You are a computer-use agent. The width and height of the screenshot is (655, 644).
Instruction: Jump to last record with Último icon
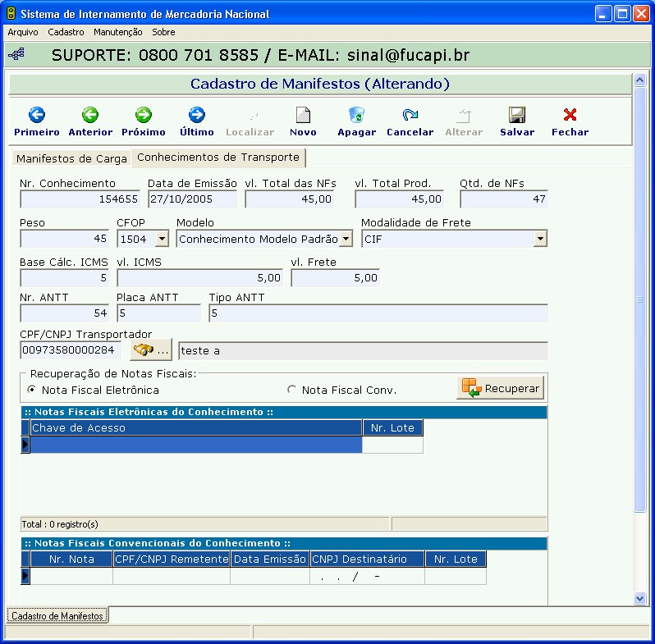(x=196, y=116)
